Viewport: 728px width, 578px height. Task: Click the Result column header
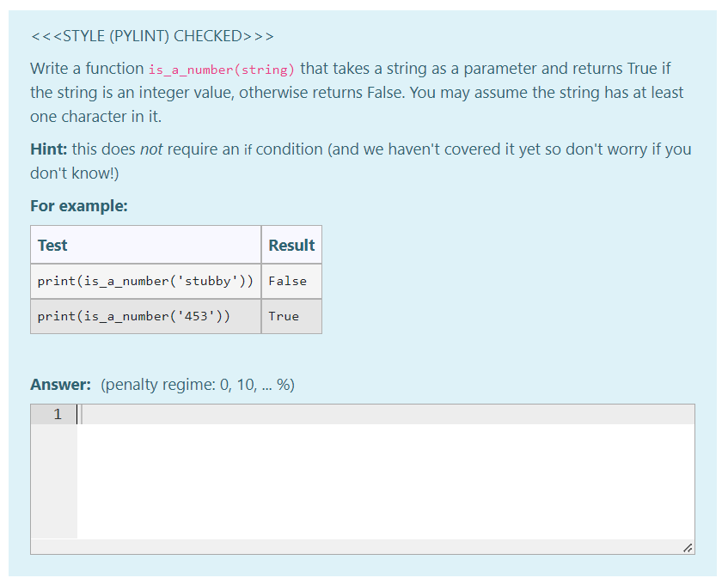[291, 244]
